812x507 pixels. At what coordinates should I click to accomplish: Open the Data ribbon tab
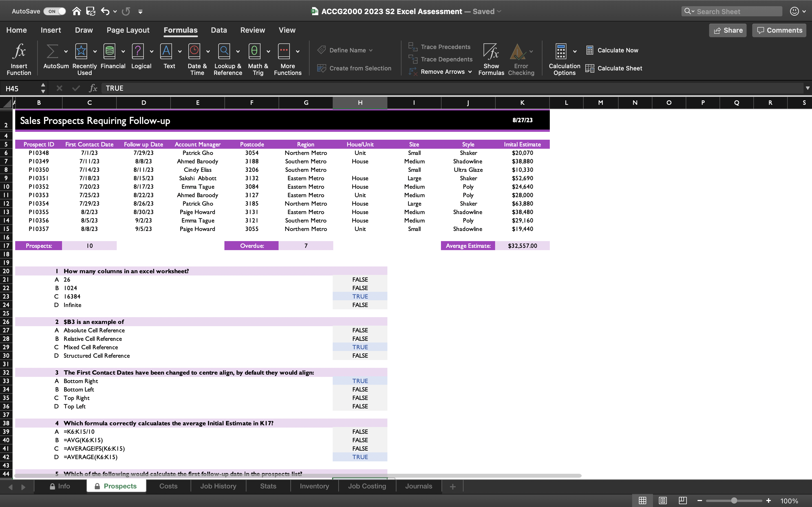pyautogui.click(x=219, y=30)
